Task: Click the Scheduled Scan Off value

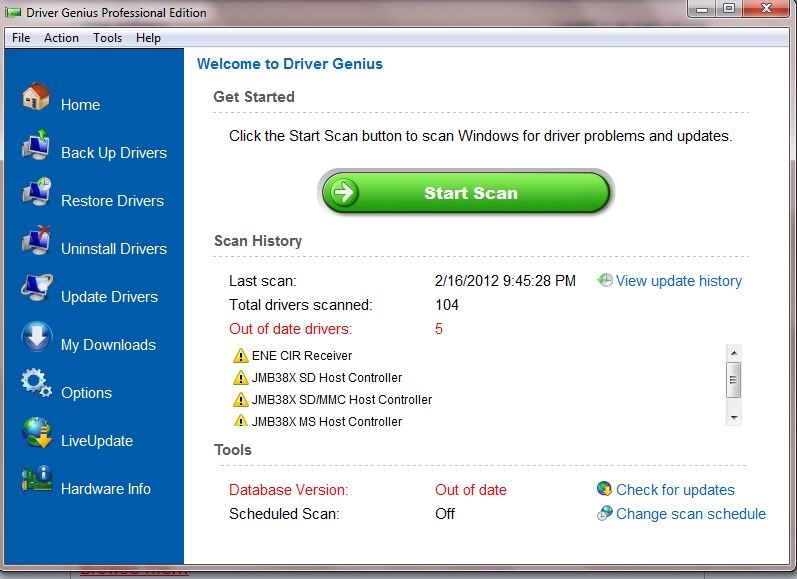Action: tap(445, 513)
